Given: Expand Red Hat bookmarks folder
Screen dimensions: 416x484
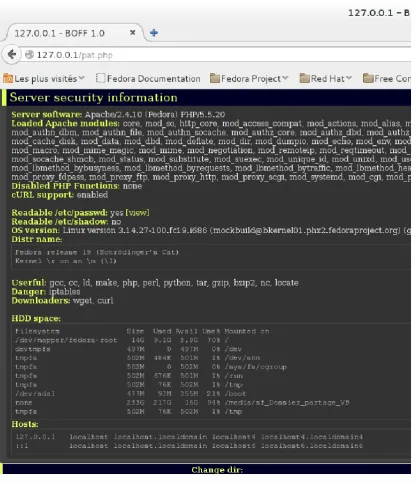Looking at the screenshot, I should coord(326,79).
